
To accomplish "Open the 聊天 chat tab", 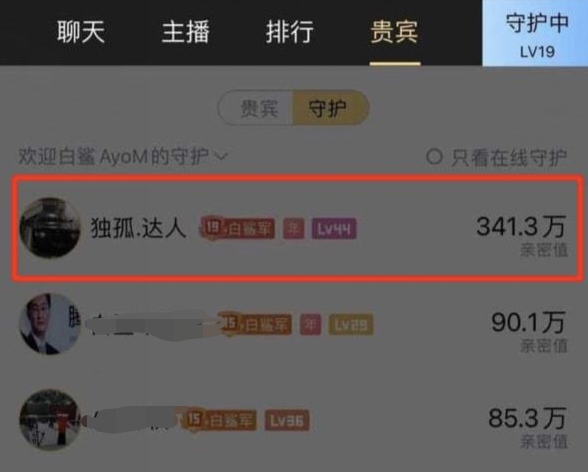I will click(x=81, y=32).
